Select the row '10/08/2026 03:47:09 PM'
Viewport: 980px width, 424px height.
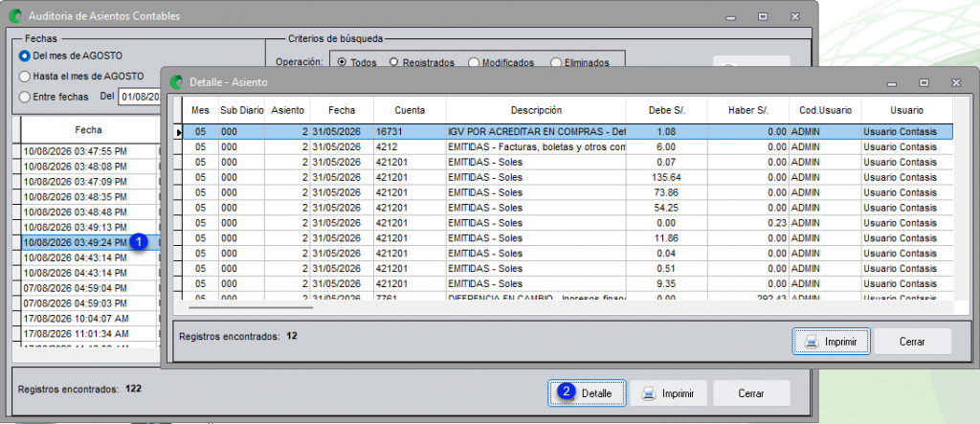click(x=89, y=181)
